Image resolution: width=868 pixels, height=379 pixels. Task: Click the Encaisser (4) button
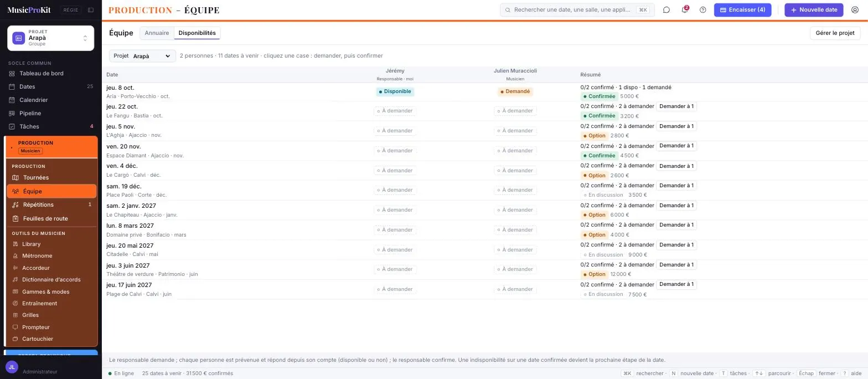(x=742, y=10)
